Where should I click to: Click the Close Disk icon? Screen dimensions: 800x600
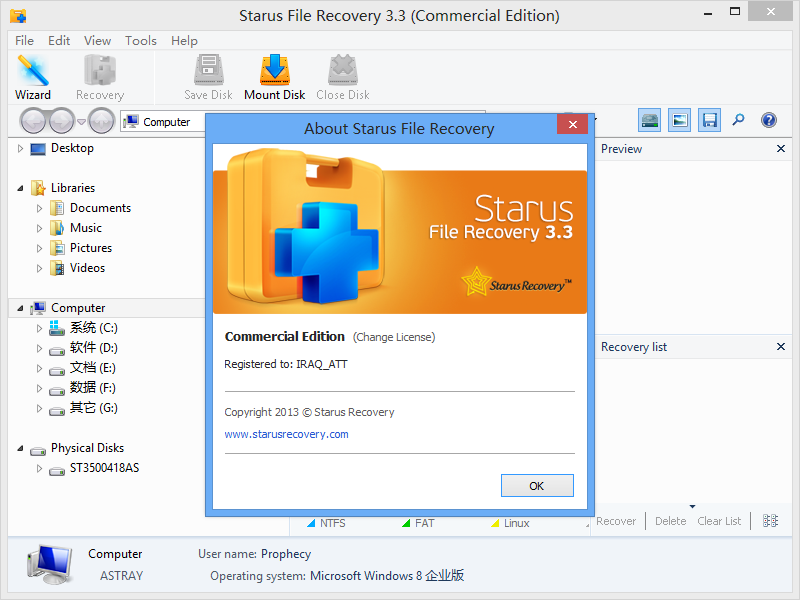343,77
